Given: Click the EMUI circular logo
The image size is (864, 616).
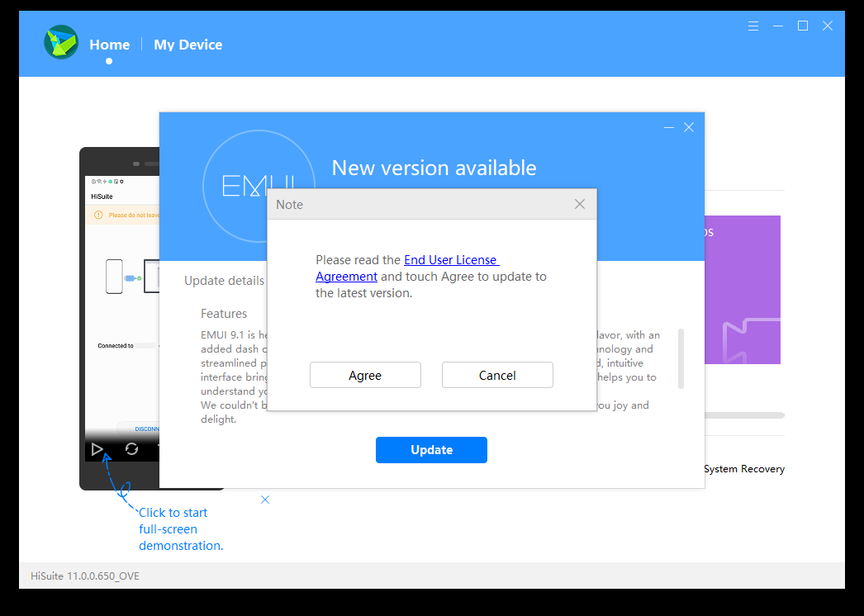Looking at the screenshot, I should [x=259, y=187].
